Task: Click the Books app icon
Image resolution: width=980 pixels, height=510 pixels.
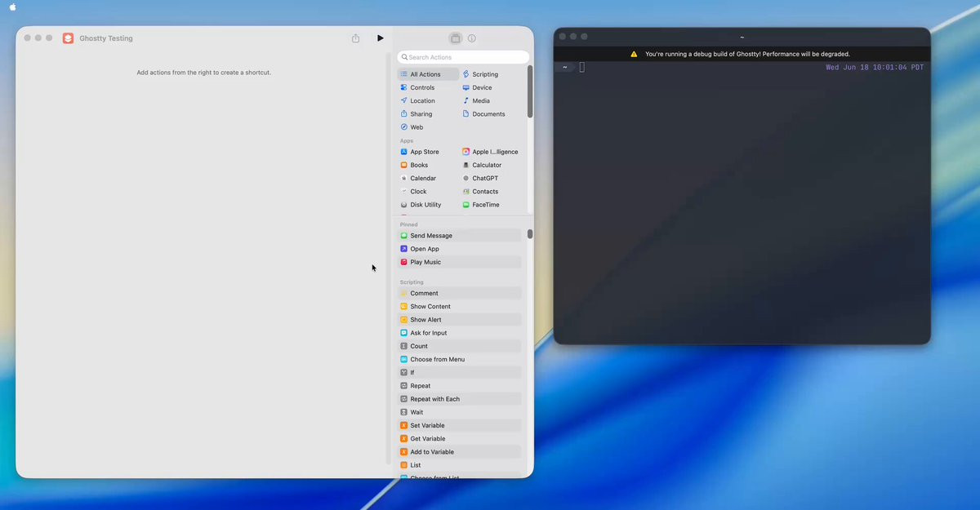Action: pos(403,165)
